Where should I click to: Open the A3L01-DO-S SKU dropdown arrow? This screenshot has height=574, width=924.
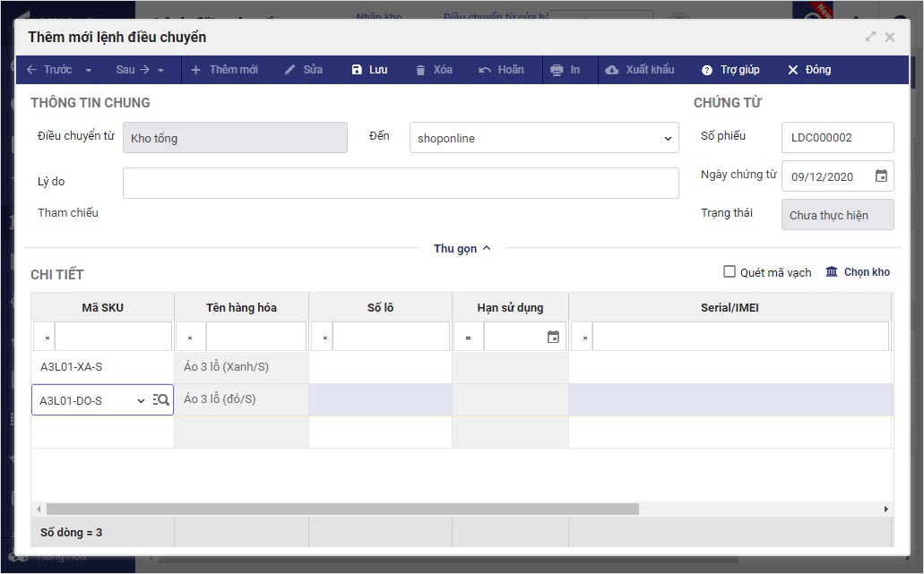[x=141, y=400]
